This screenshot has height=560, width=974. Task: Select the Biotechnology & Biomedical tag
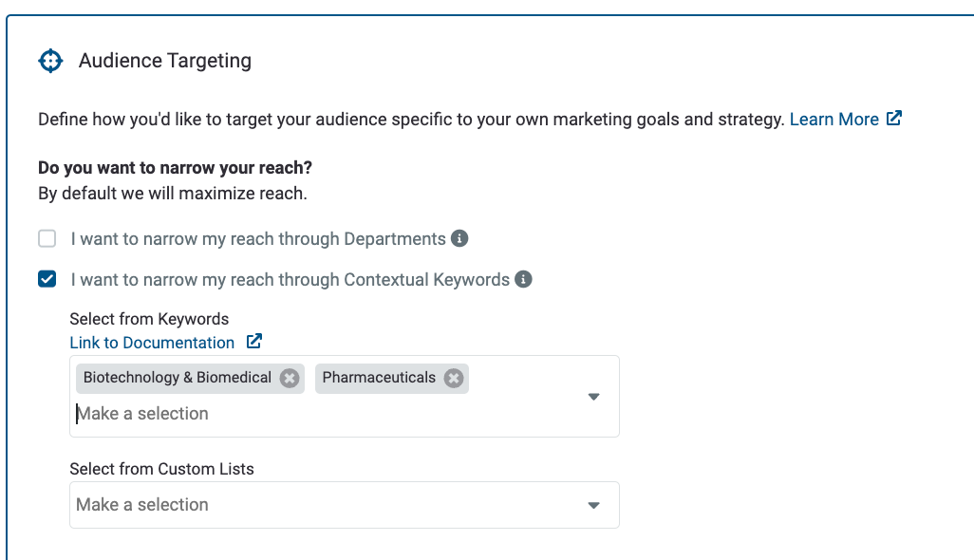pos(177,378)
